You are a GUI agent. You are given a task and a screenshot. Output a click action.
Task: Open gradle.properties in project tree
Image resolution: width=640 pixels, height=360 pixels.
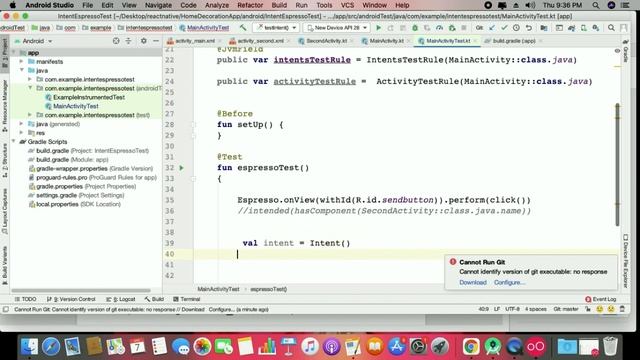[82, 187]
